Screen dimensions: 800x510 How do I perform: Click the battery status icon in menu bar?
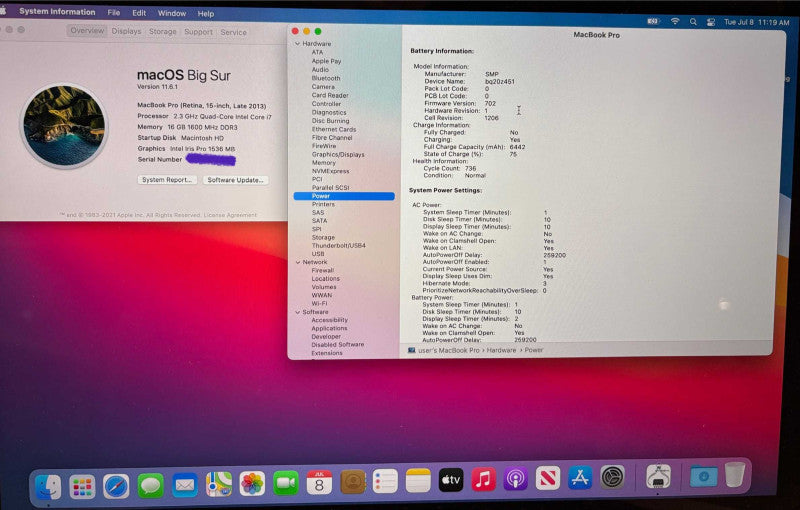click(653, 21)
